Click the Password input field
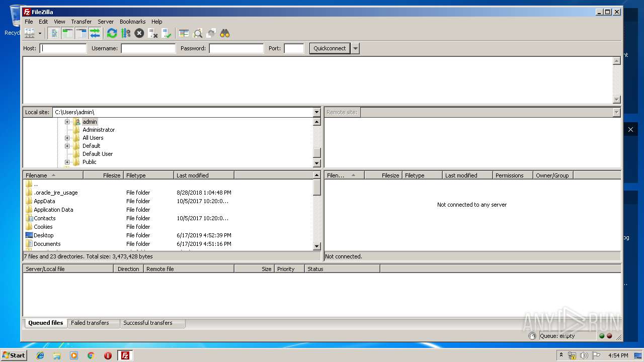 236,48
